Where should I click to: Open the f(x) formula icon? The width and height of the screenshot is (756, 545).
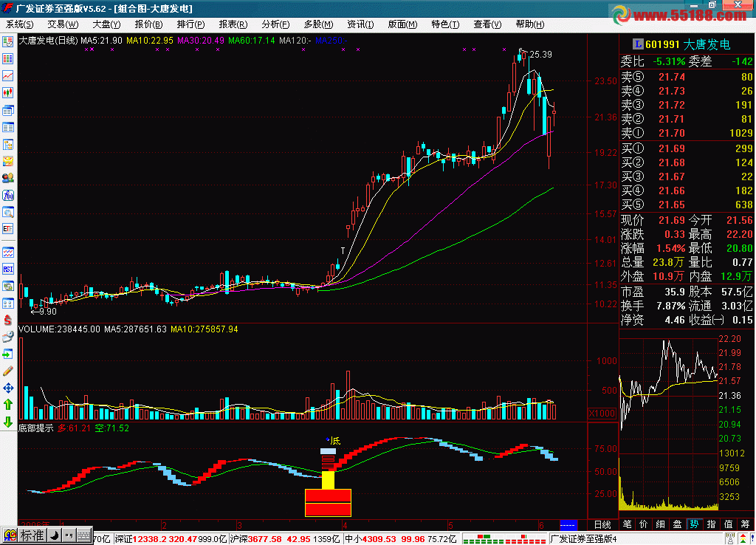coord(7,196)
